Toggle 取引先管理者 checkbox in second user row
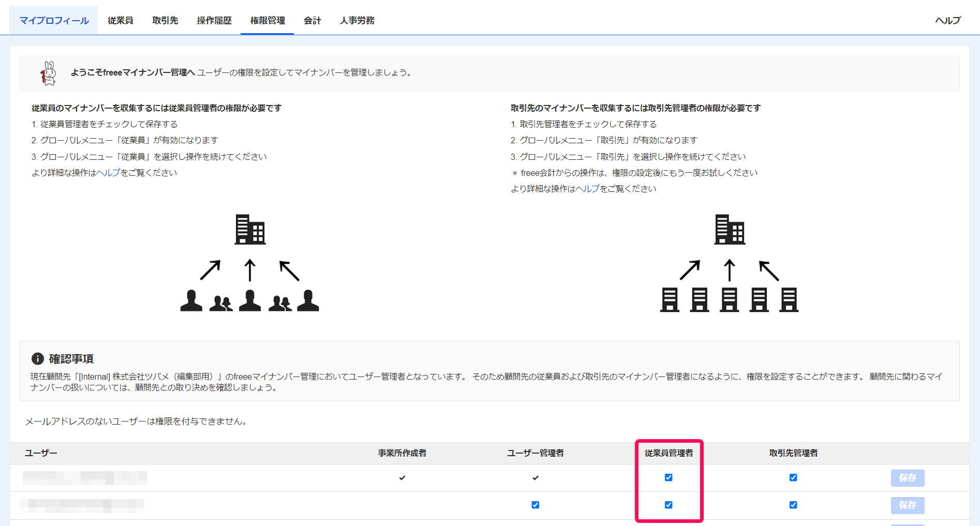 click(793, 505)
